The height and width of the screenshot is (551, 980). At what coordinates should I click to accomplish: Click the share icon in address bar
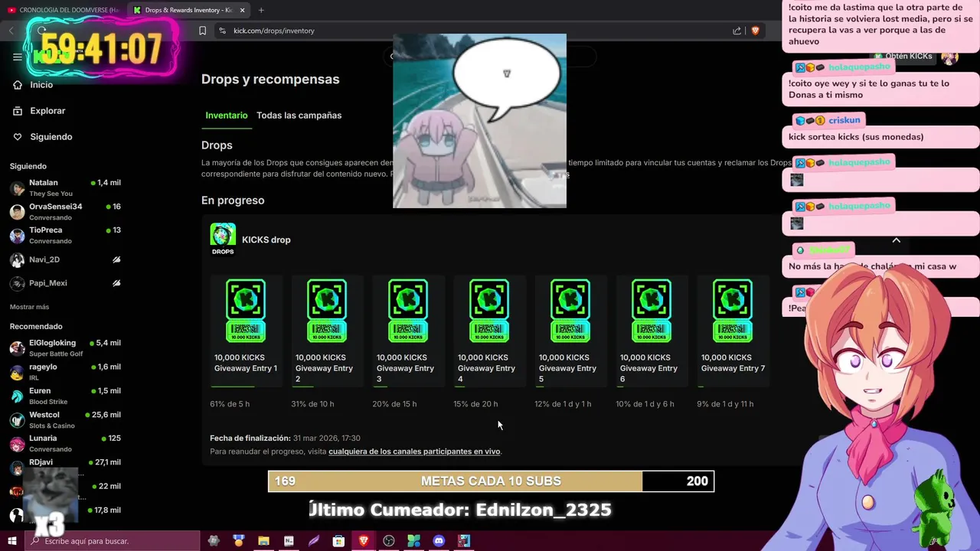(x=737, y=31)
